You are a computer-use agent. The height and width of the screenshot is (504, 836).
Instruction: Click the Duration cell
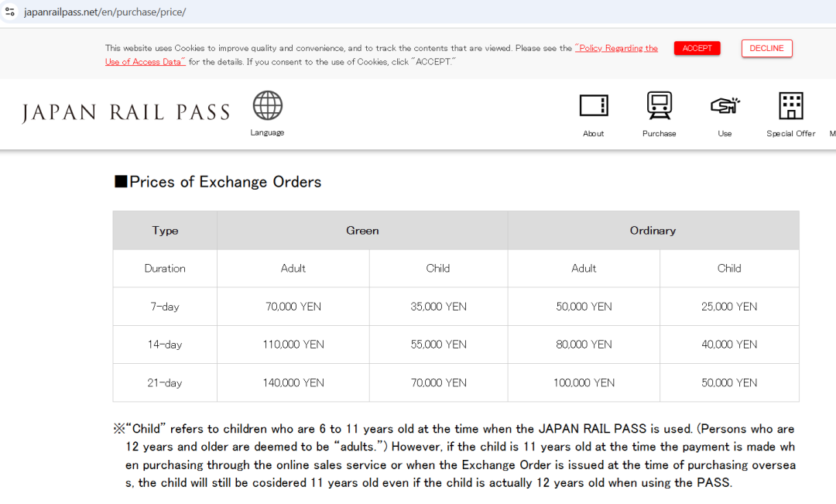click(x=165, y=269)
